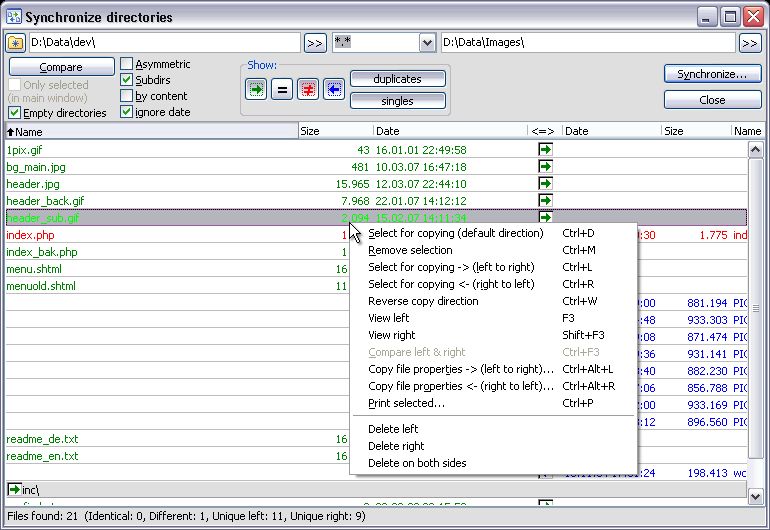Image resolution: width=770 pixels, height=530 pixels.
Task: Toggle the green copy-right arrow filter
Action: tap(257, 89)
